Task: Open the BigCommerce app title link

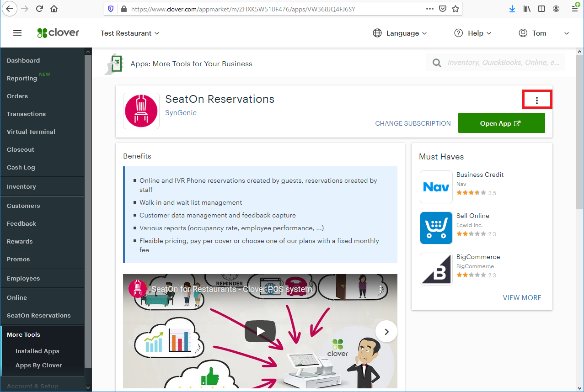Action: click(478, 257)
